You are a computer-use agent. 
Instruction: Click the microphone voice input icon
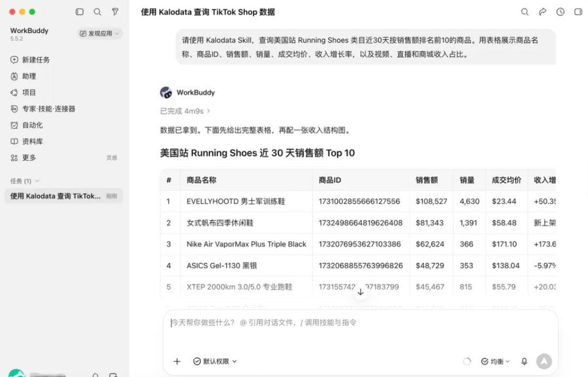525,361
